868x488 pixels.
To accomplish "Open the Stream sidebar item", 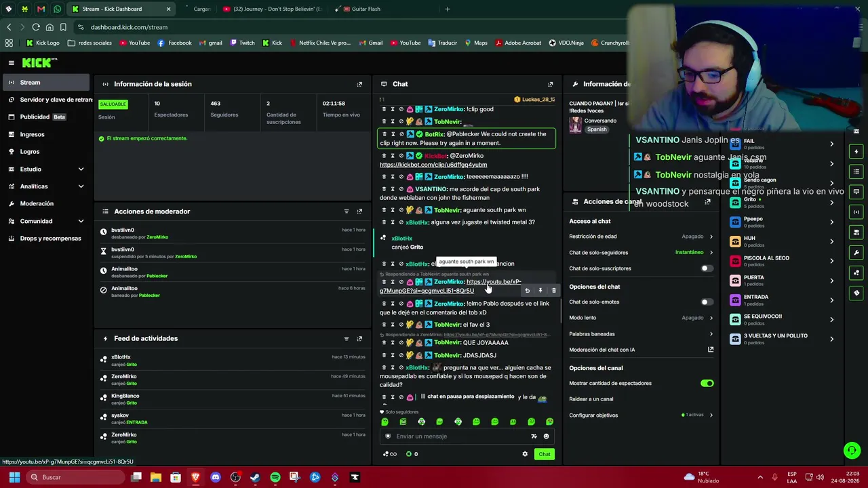I will [46, 83].
